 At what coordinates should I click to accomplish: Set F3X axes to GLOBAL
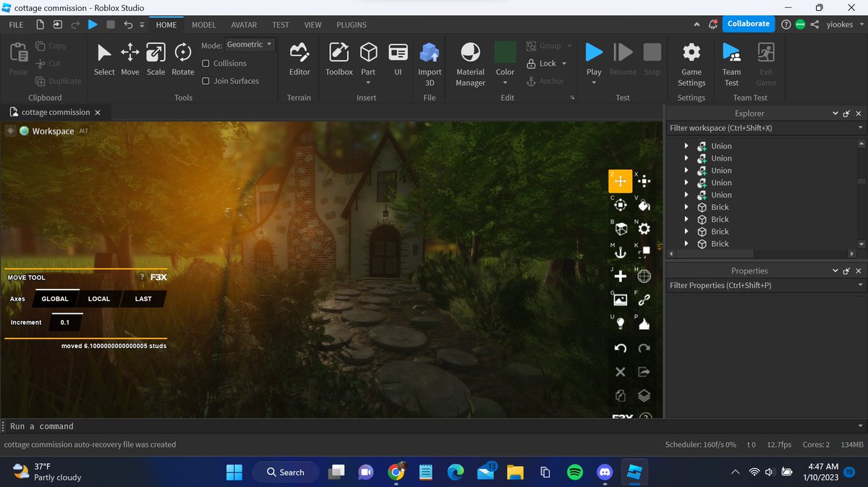[x=55, y=299]
